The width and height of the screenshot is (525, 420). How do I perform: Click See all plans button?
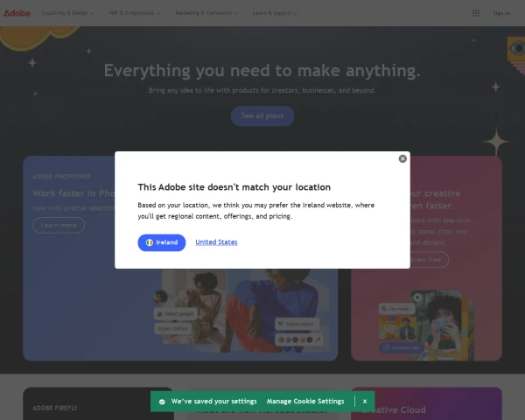pos(262,115)
